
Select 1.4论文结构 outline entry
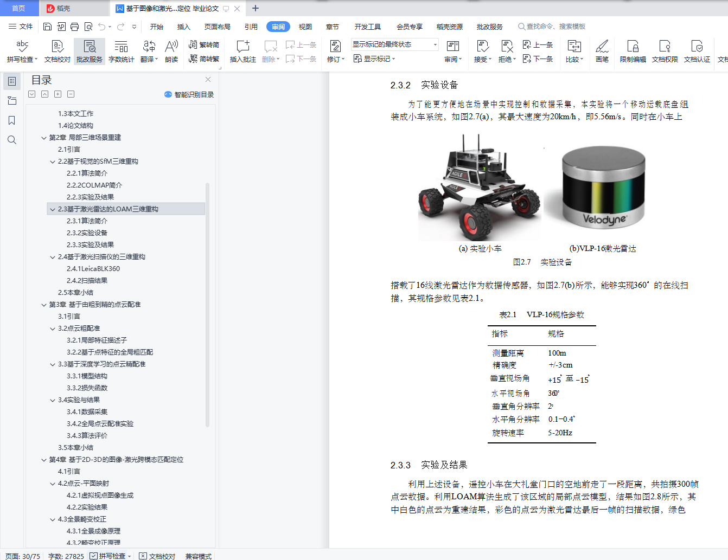point(75,126)
